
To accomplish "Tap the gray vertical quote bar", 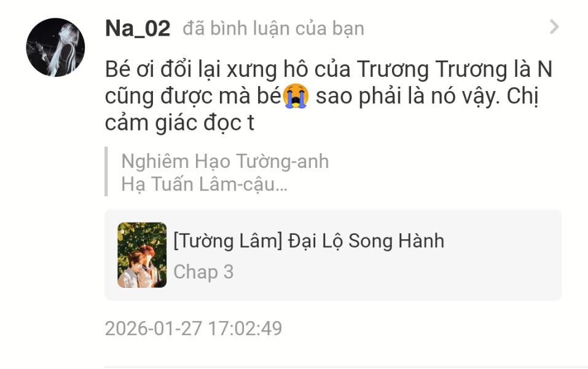I will [106, 172].
